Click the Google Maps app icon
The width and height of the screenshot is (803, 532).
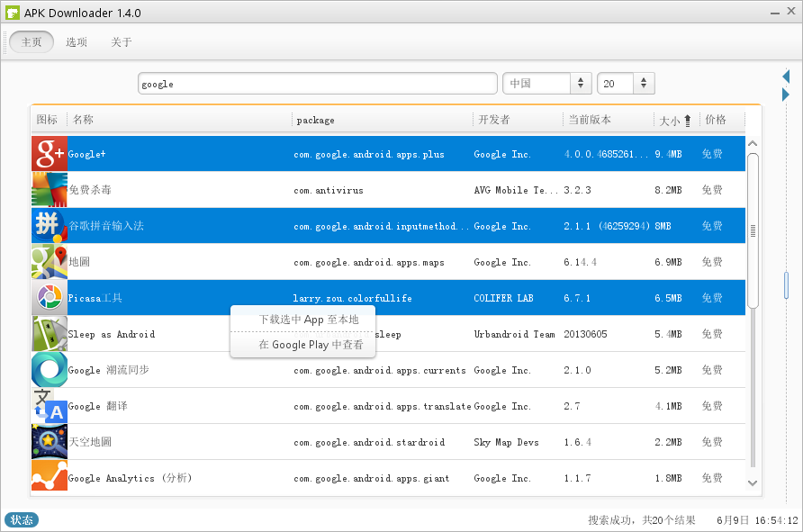click(x=50, y=262)
